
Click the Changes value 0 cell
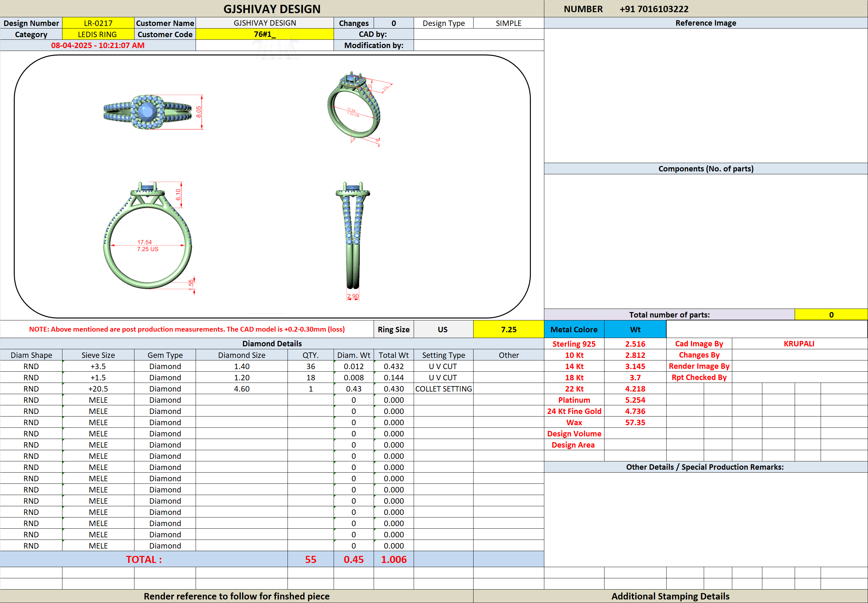394,23
